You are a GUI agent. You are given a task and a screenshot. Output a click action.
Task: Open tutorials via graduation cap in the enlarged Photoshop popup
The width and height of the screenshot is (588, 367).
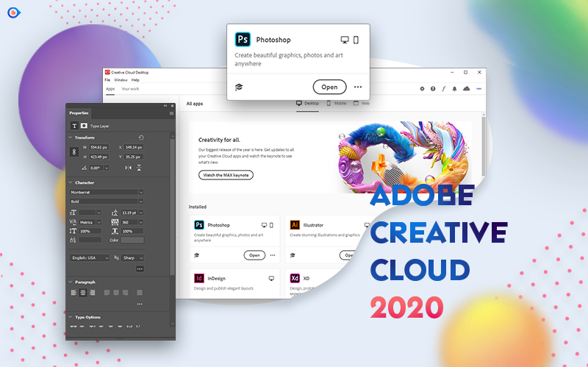(239, 87)
